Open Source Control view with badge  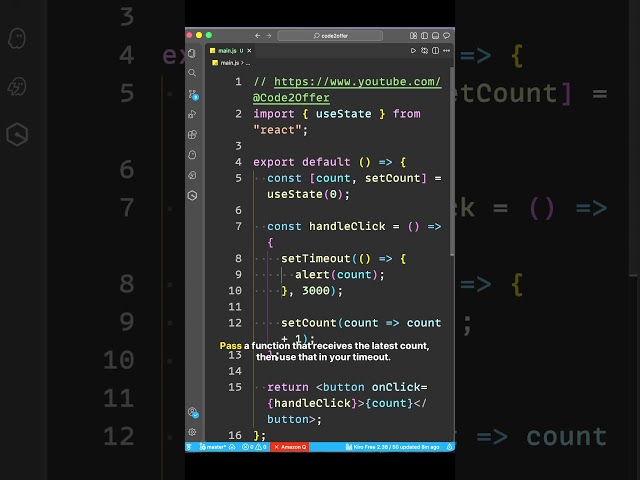(193, 94)
